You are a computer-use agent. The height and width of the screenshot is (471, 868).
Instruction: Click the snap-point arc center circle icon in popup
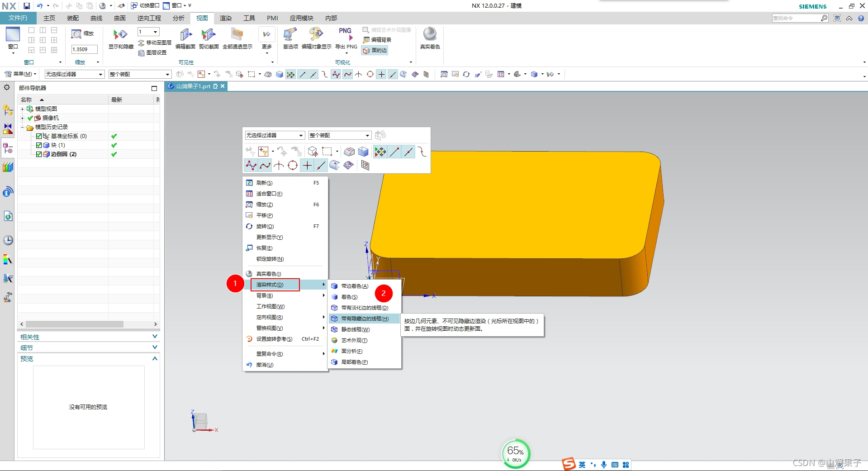[x=293, y=166]
